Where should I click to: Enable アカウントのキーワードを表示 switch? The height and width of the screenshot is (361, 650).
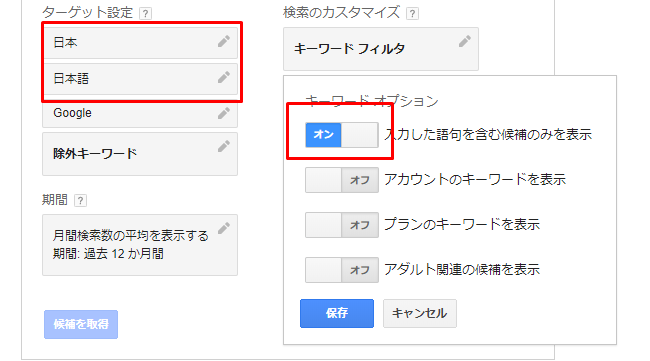(x=342, y=180)
